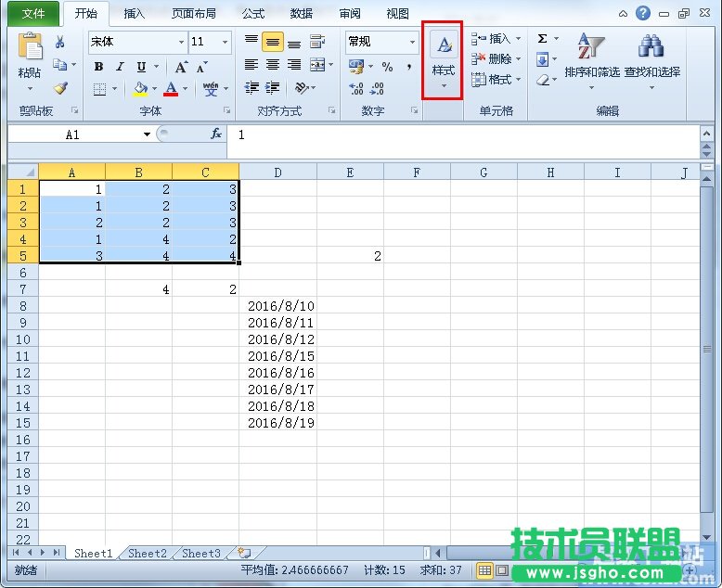
Task: Open the File (文件) tab
Action: tap(33, 13)
